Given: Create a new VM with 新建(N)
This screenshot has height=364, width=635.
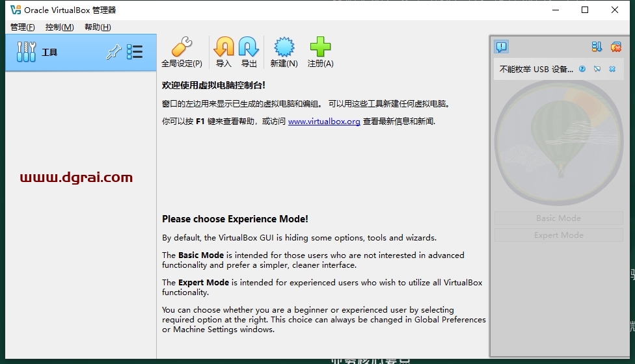Looking at the screenshot, I should (284, 53).
